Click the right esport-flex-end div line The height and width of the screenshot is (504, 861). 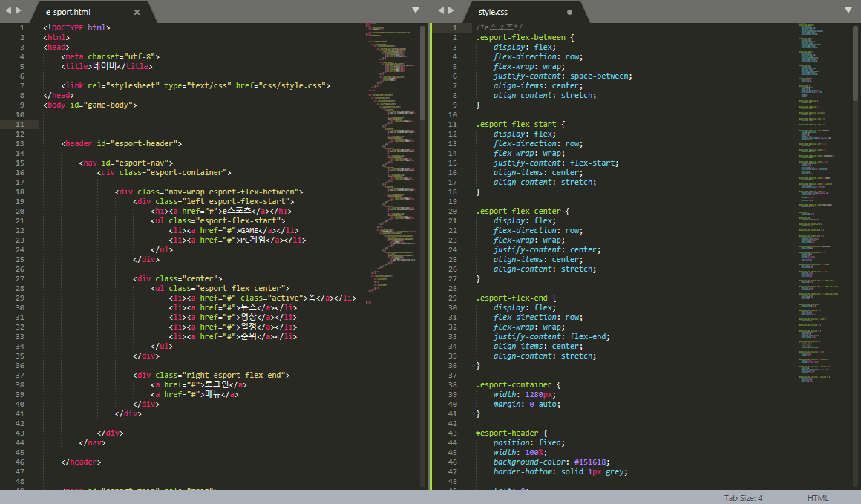tap(211, 376)
